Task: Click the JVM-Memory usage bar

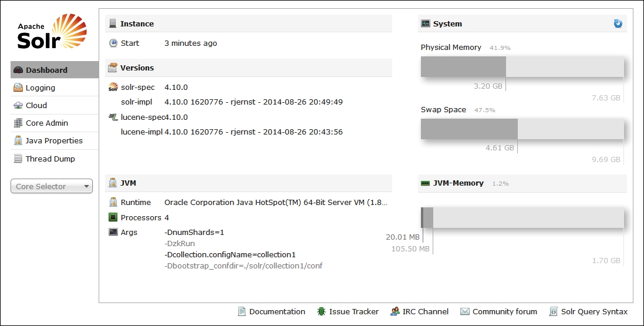Action: (x=522, y=218)
